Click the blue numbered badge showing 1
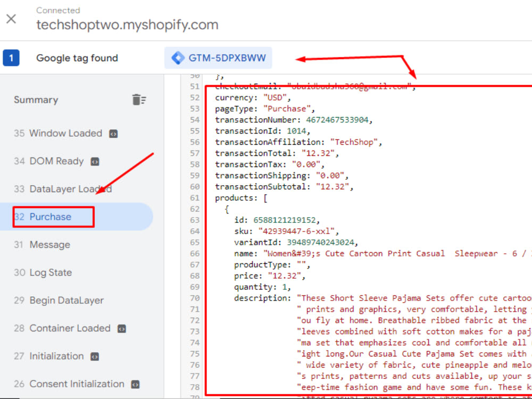532x399 pixels. [11, 57]
